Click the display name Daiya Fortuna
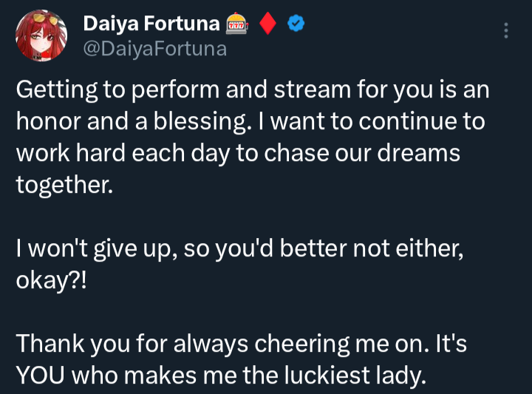This screenshot has width=532, height=394. (151, 24)
